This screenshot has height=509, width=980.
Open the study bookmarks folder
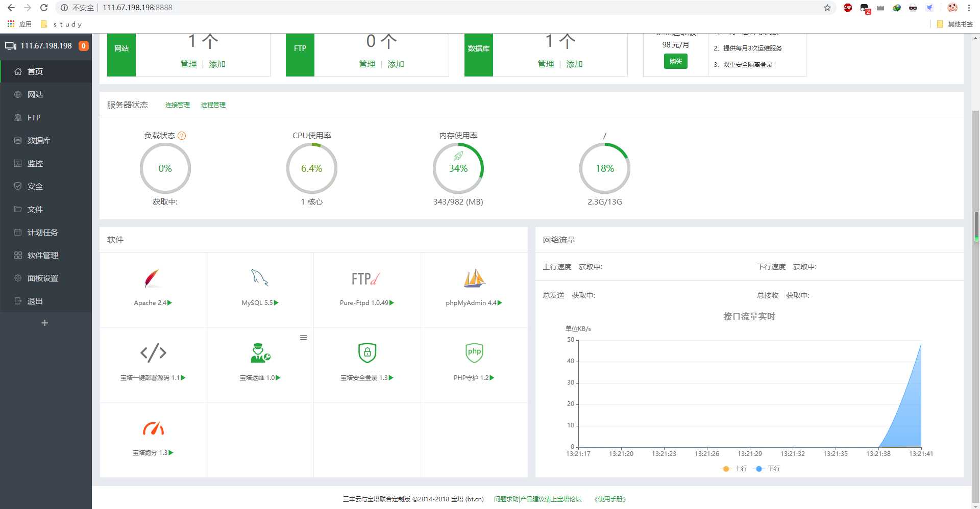(x=61, y=24)
